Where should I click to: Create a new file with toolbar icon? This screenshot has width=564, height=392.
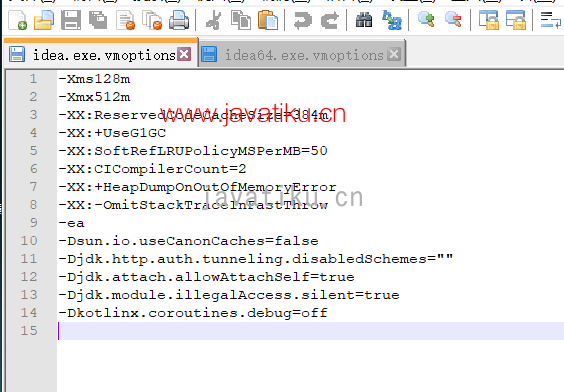coord(18,20)
